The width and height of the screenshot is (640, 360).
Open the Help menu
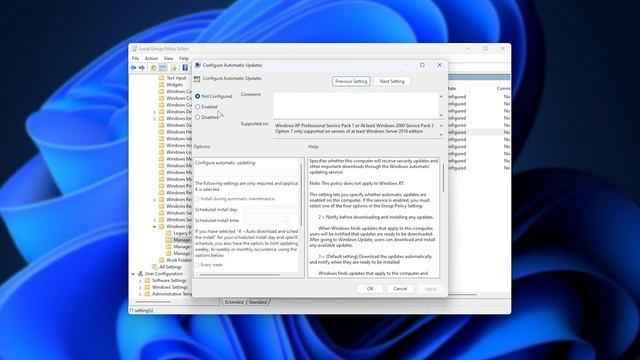(184, 59)
